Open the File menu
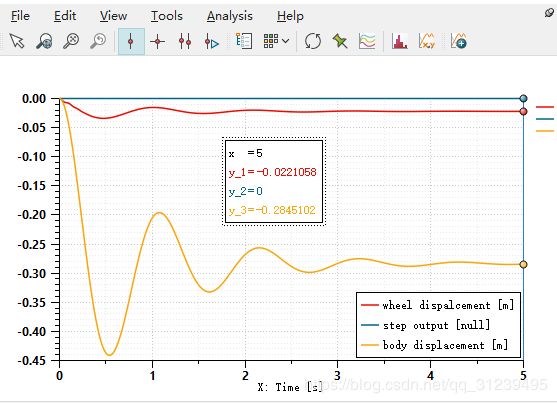 point(20,16)
